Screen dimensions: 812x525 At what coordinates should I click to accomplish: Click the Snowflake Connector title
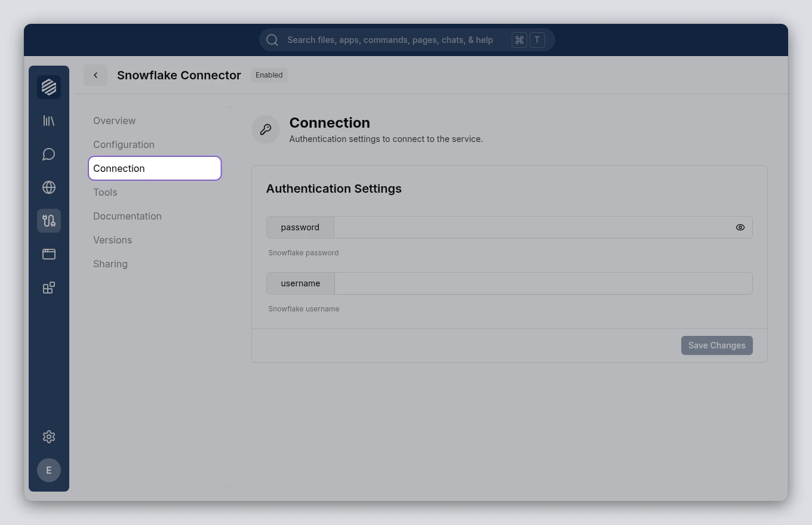click(x=179, y=75)
